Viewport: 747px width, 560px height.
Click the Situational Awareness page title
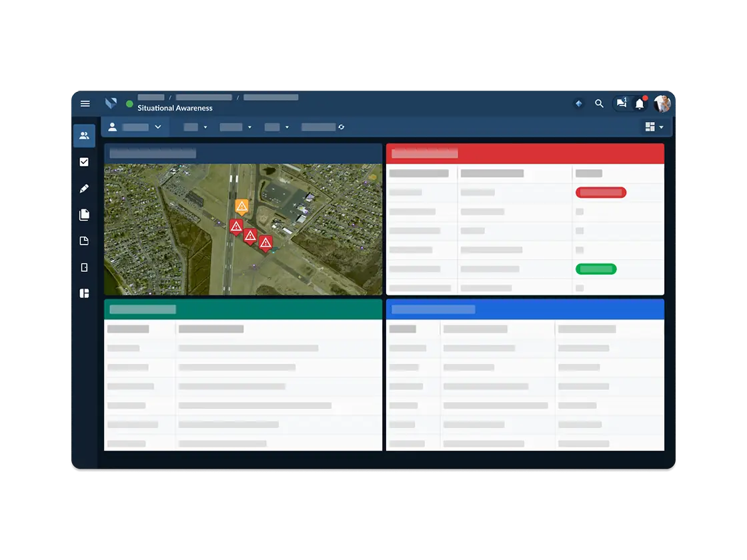(x=175, y=108)
